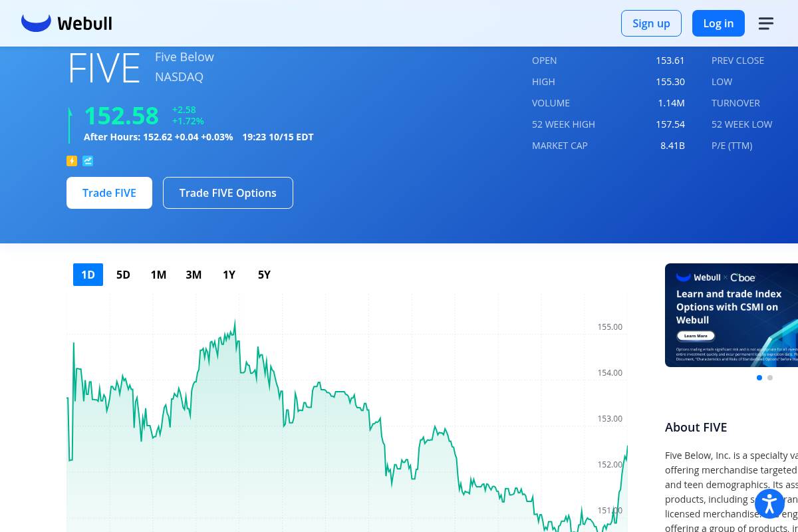Open the accessibility options icon
This screenshot has width=798, height=532.
coord(769,503)
